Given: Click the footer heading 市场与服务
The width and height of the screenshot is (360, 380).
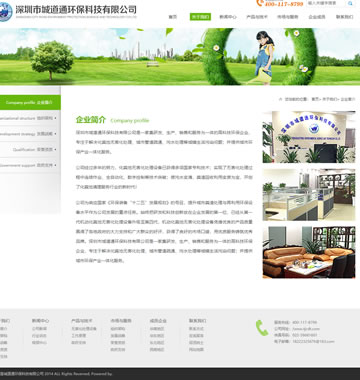Looking at the screenshot, I should [x=121, y=321].
